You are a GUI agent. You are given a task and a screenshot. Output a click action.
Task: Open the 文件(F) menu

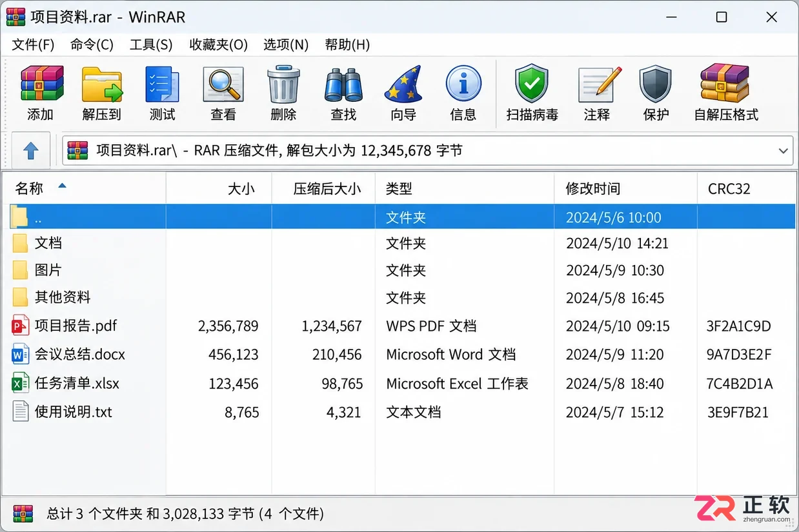click(33, 44)
